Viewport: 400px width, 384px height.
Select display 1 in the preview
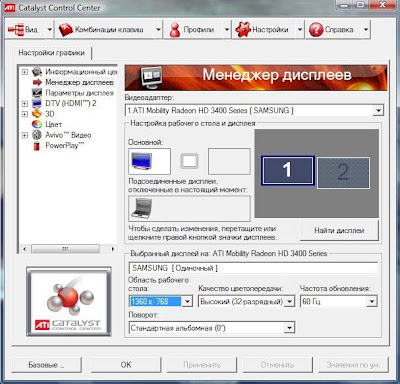[x=287, y=170]
